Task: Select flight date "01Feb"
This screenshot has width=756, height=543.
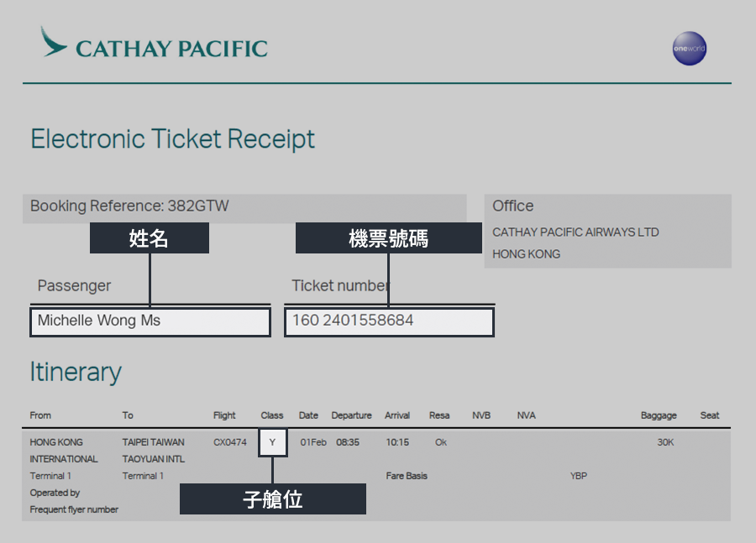Action: tap(313, 442)
